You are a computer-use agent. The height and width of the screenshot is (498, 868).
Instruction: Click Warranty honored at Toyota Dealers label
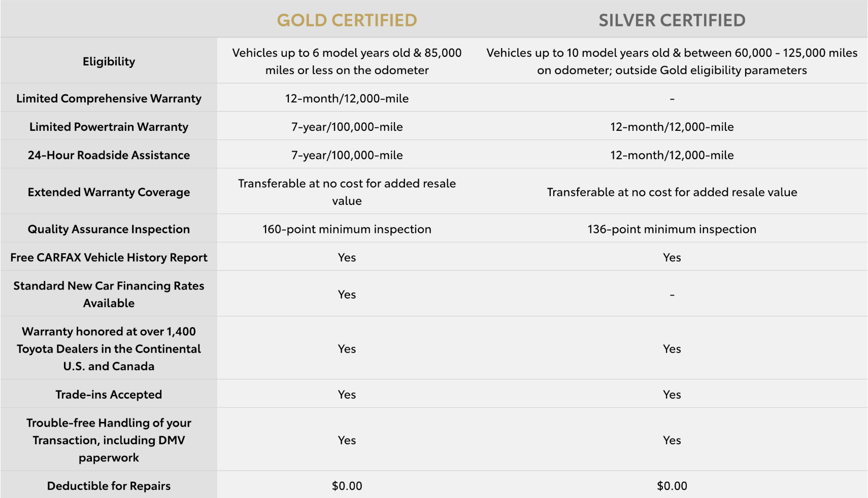109,349
